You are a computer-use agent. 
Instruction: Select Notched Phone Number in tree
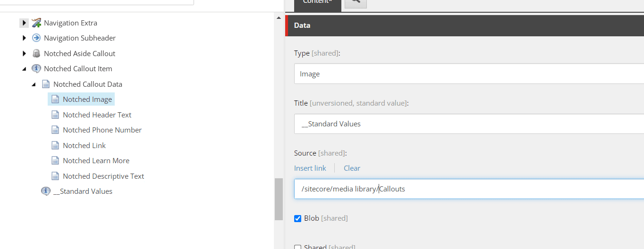pyautogui.click(x=102, y=130)
